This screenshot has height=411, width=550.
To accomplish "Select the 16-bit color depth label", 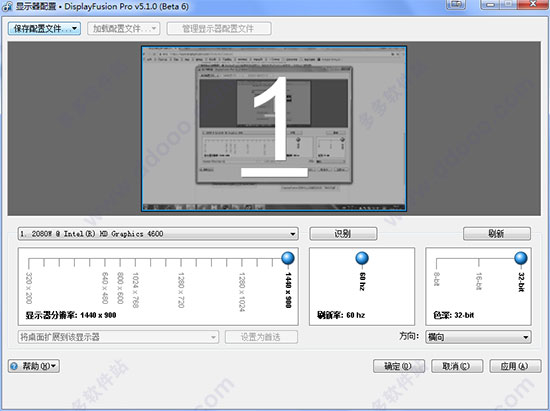I will (x=479, y=281).
